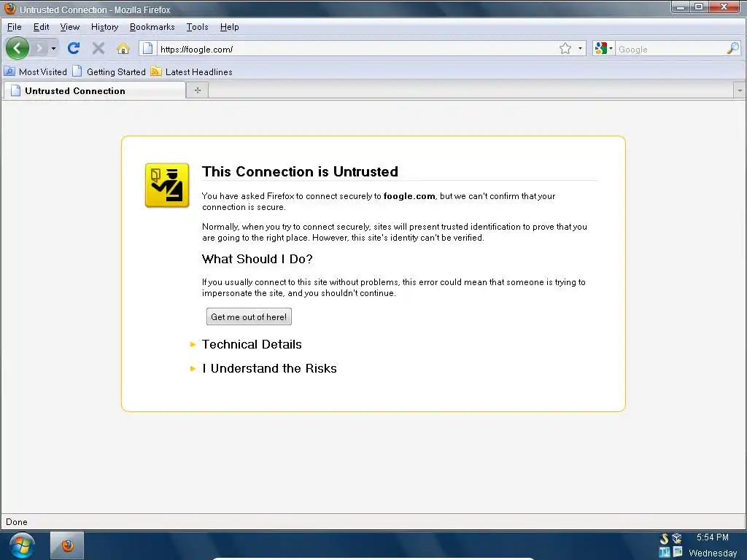Open the History menu
The height and width of the screenshot is (560, 747).
[104, 27]
